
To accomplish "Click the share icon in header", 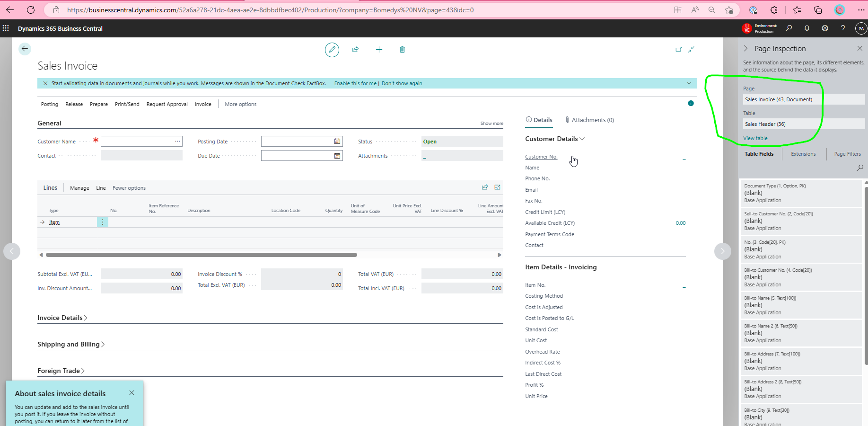I will [355, 49].
